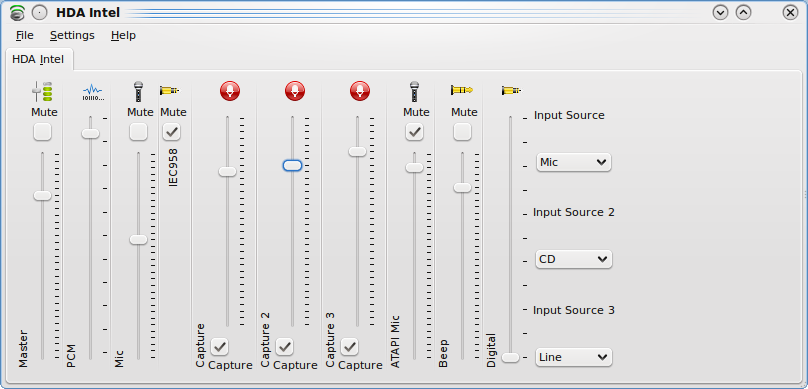808x389 pixels.
Task: Click the vertical IEC958 label
Action: tap(173, 167)
